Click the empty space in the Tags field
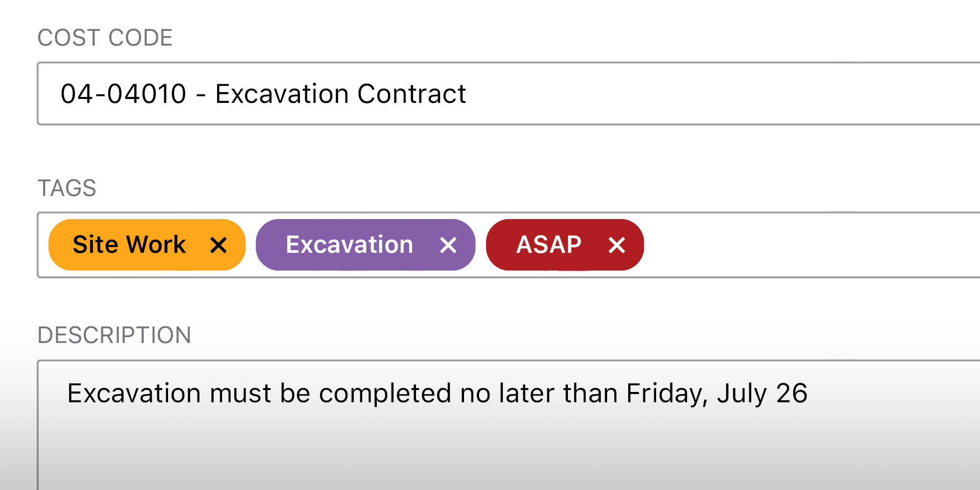 (x=808, y=245)
